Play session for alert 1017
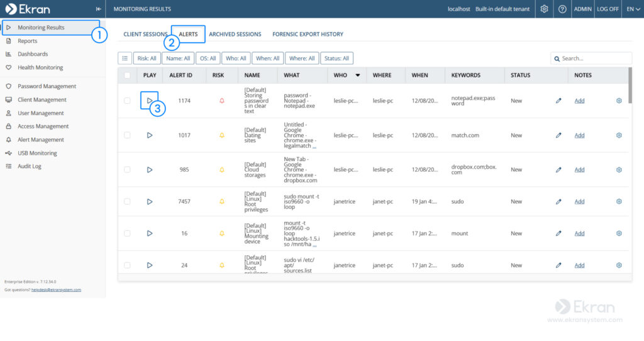The image size is (644, 341). [x=150, y=135]
